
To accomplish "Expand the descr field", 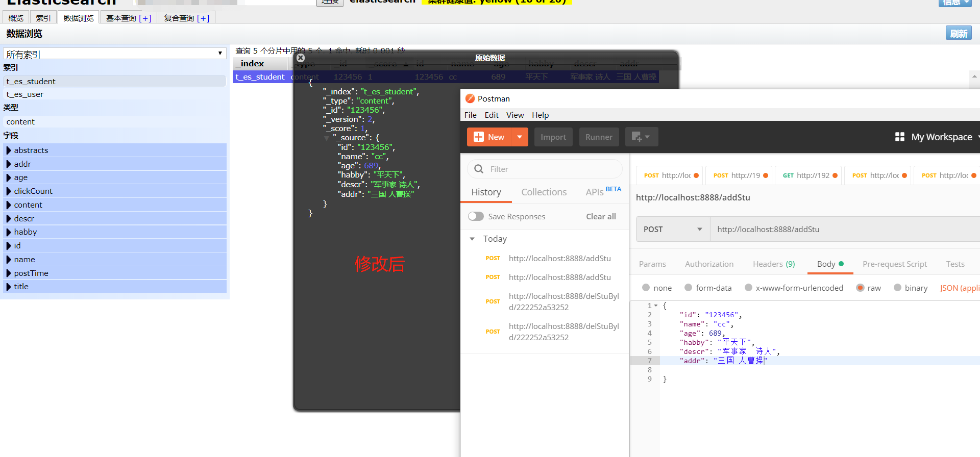I will tap(9, 219).
